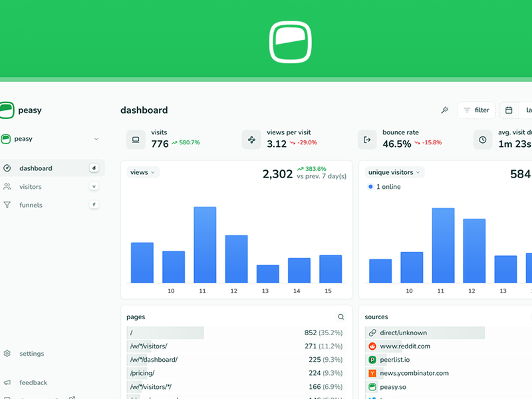The image size is (532, 399).
Task: Open the views metric dropdown
Action: coord(143,172)
